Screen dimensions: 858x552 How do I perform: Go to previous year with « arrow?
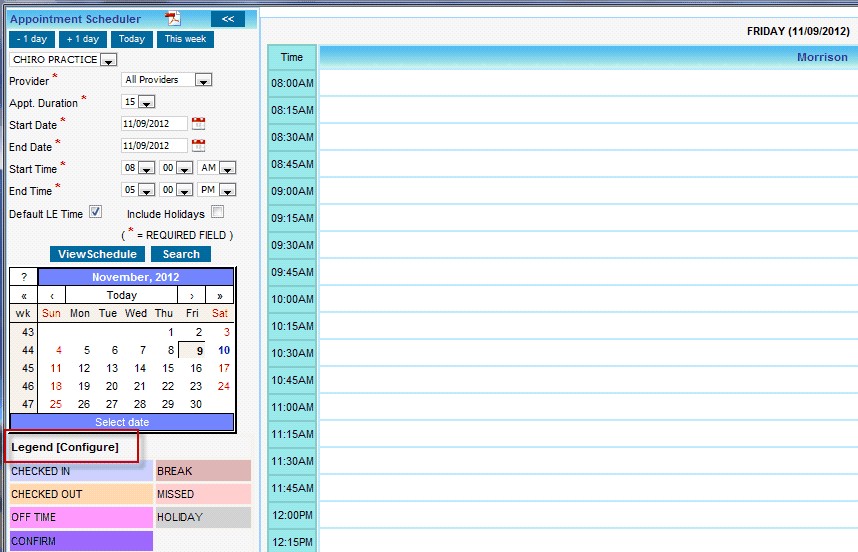[24, 295]
